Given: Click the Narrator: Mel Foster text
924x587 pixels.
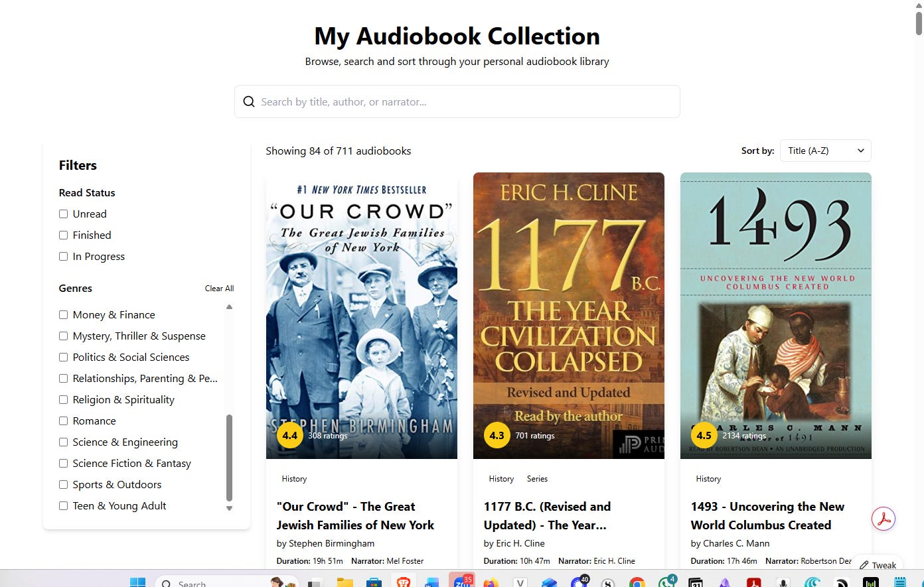Looking at the screenshot, I should pyautogui.click(x=387, y=561).
